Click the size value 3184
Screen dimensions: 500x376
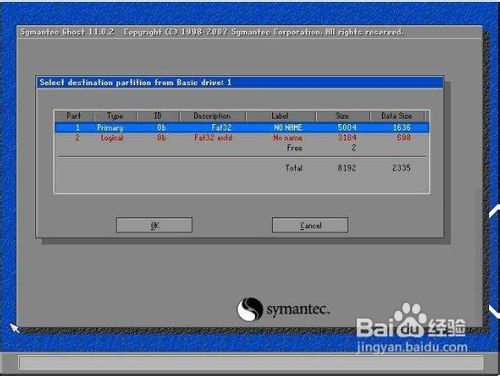coord(347,138)
